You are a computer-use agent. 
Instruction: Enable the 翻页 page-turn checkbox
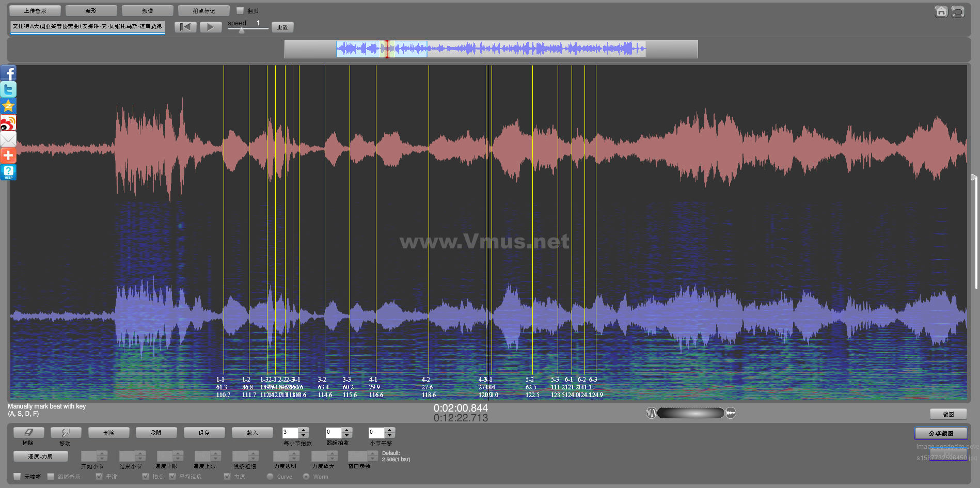(x=240, y=11)
